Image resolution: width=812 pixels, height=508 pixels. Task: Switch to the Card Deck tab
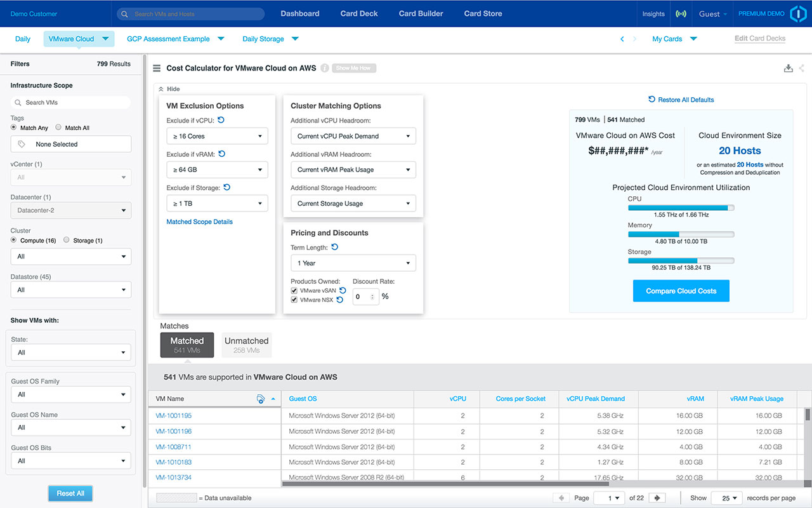click(359, 13)
